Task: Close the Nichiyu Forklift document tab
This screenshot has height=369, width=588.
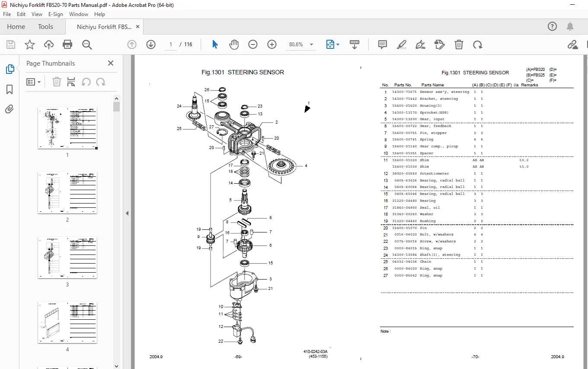Action: pos(137,26)
